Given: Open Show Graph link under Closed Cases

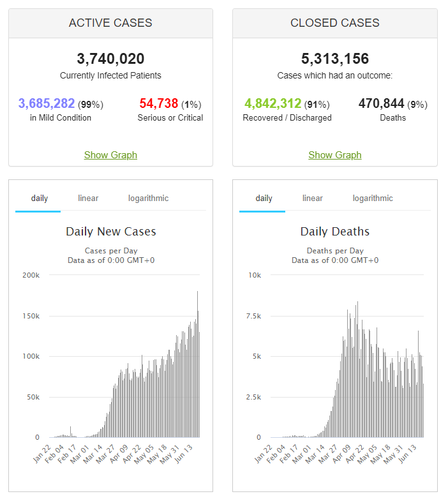Looking at the screenshot, I should (334, 155).
